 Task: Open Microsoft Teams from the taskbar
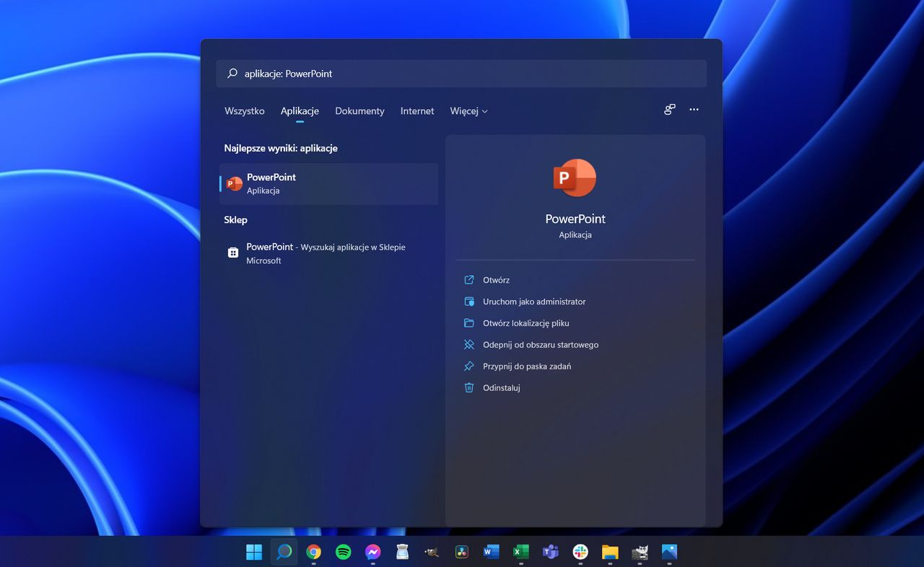point(551,552)
